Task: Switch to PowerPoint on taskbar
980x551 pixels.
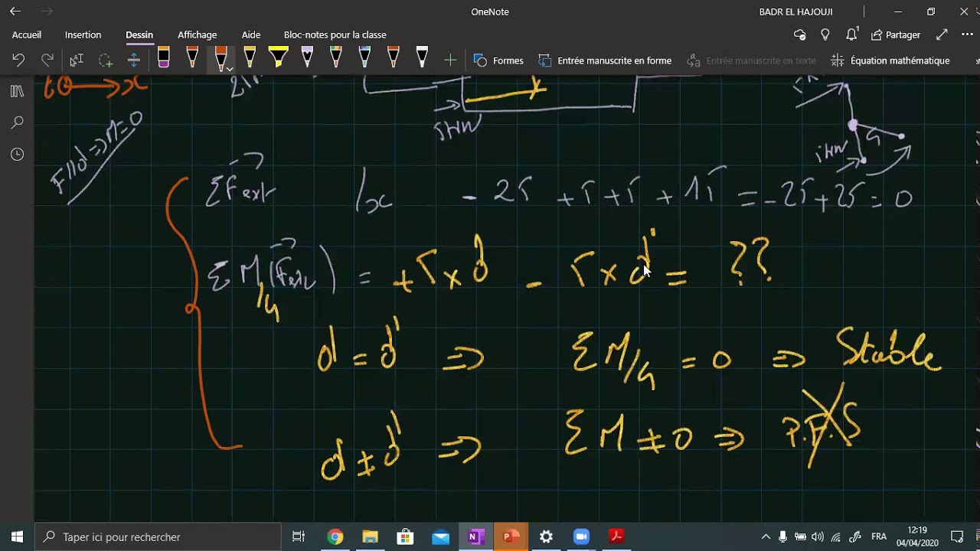Action: point(511,536)
